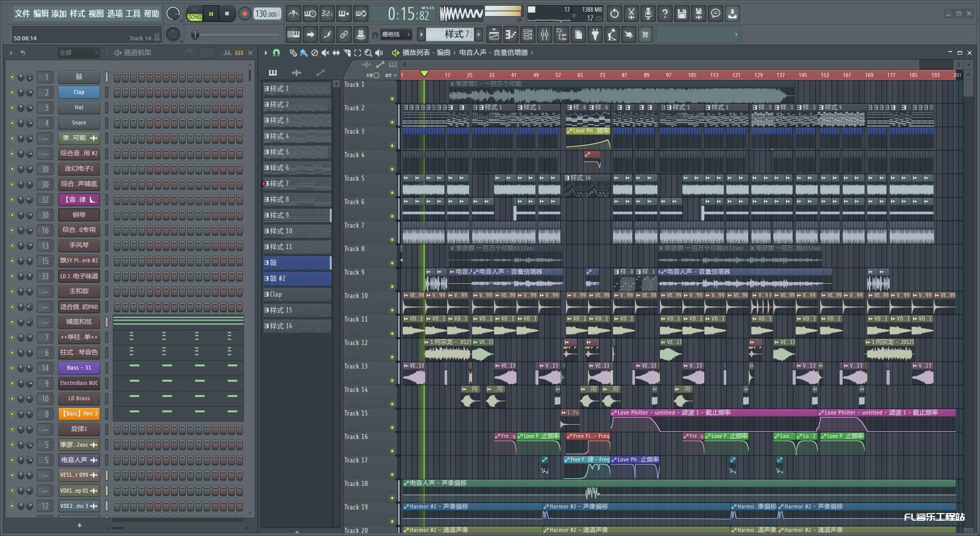Open the 添加 menu

coord(59,14)
